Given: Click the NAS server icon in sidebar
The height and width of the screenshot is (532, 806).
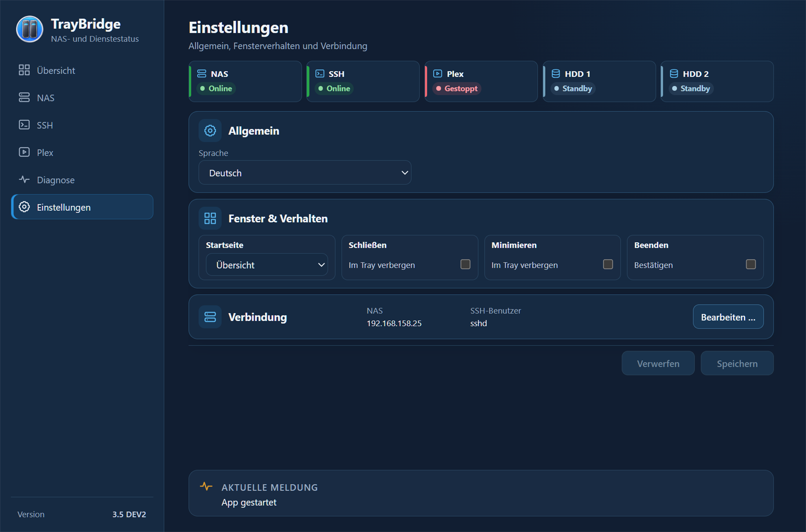Looking at the screenshot, I should pyautogui.click(x=24, y=97).
